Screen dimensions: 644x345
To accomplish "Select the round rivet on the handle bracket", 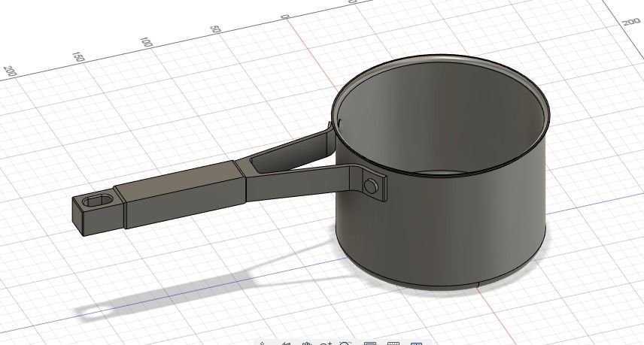I will (x=370, y=186).
